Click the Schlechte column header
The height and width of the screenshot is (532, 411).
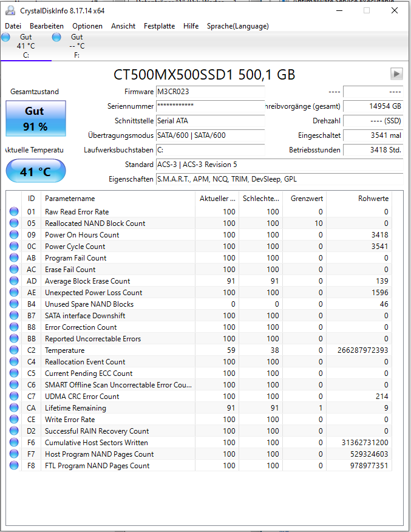[x=261, y=199]
